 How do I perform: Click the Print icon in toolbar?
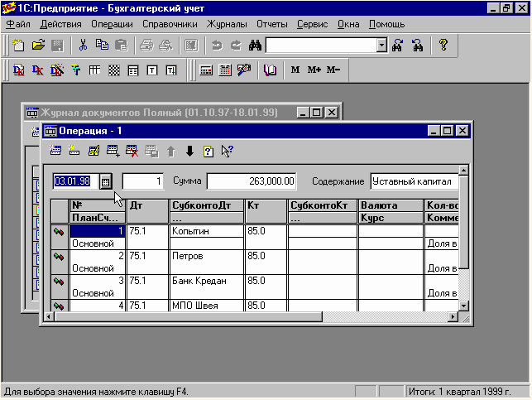tap(146, 46)
